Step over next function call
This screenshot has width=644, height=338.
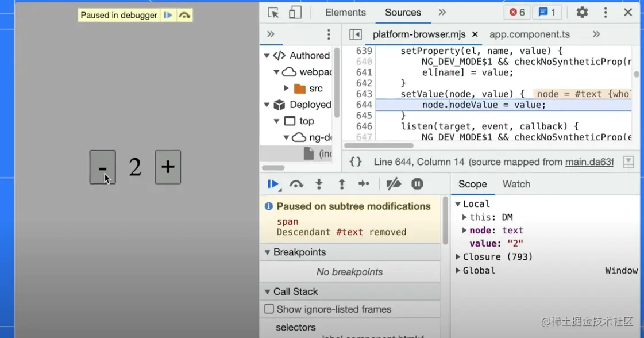tap(296, 184)
